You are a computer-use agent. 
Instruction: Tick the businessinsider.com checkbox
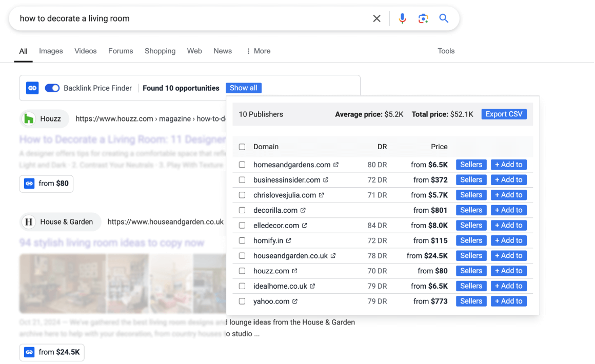242,180
